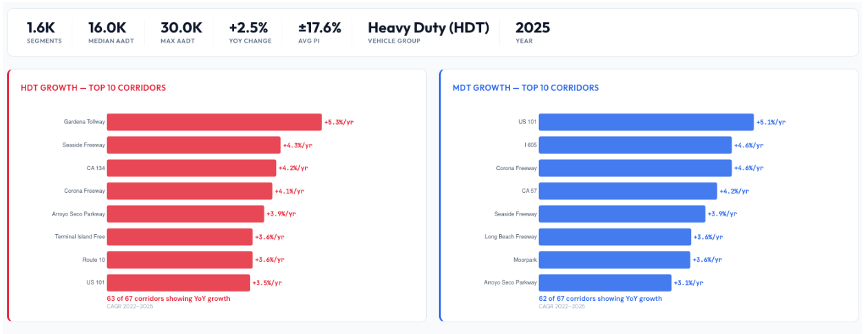Screen dimensions: 868x334
Task: Click the ±17.6% avg PI stat
Action: pos(319,28)
